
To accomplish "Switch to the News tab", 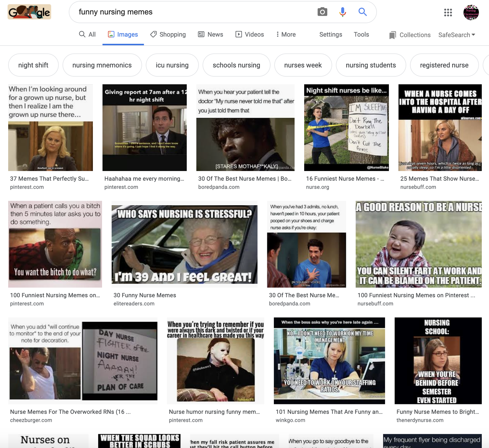I will tap(211, 34).
